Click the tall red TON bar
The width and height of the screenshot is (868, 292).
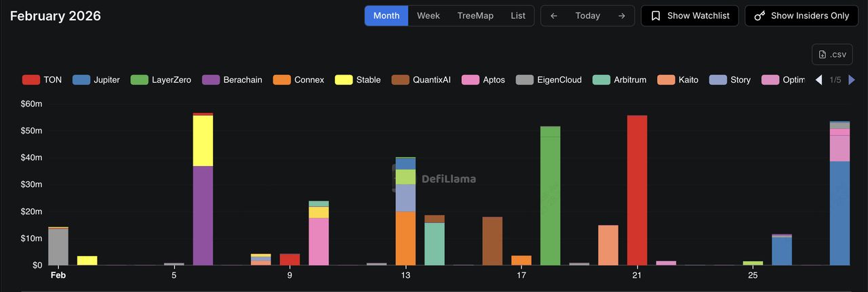[637, 190]
